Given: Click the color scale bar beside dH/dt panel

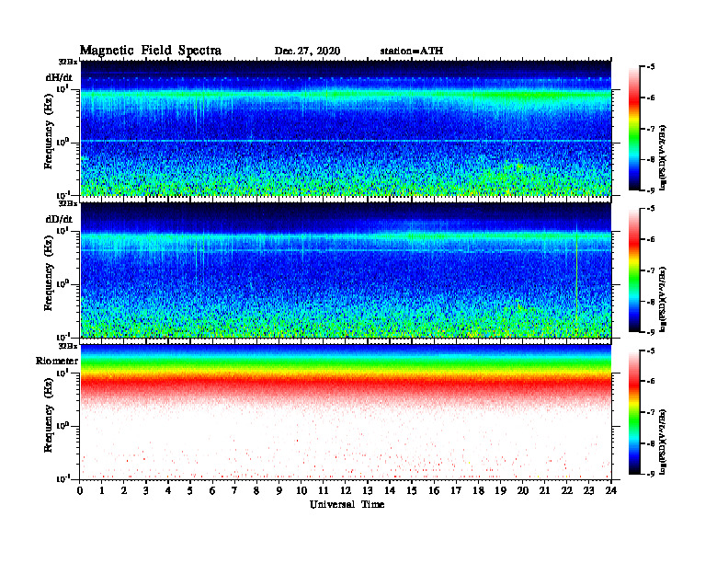Looking at the screenshot, I should 634,129.
